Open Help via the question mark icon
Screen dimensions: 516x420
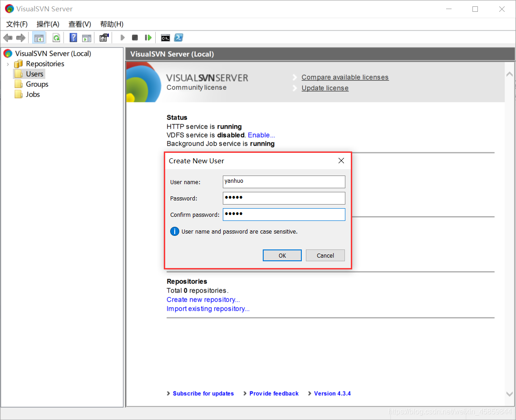coord(73,38)
